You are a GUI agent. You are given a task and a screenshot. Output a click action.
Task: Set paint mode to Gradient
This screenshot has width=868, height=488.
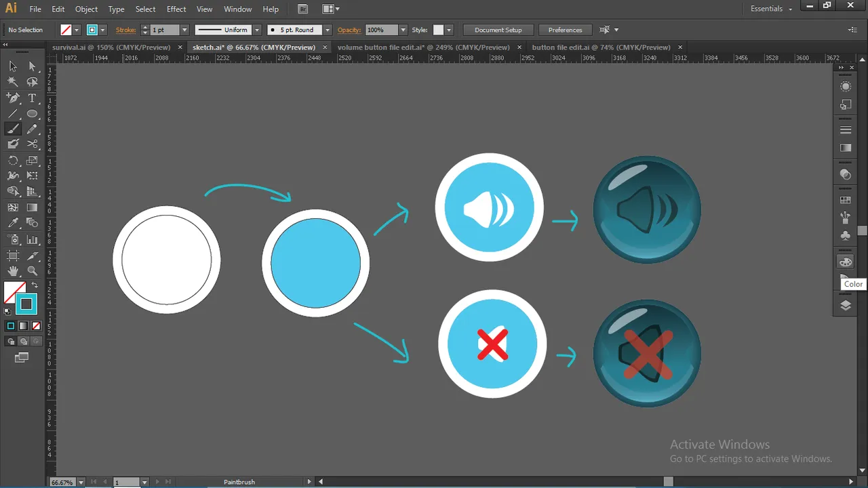click(23, 326)
